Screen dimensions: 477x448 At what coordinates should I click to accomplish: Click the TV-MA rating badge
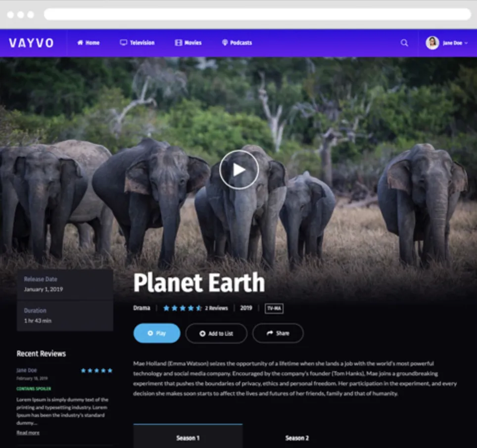point(274,309)
